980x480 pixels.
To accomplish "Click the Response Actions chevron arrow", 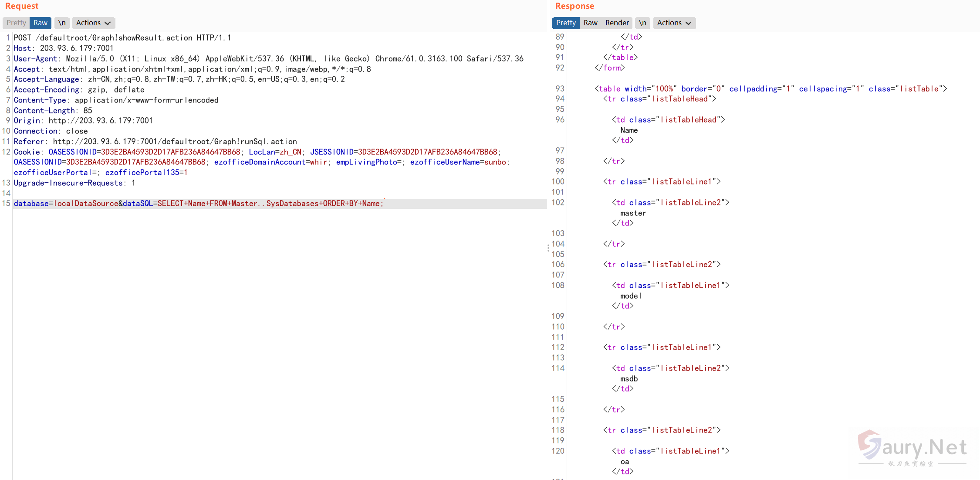I will pos(689,23).
